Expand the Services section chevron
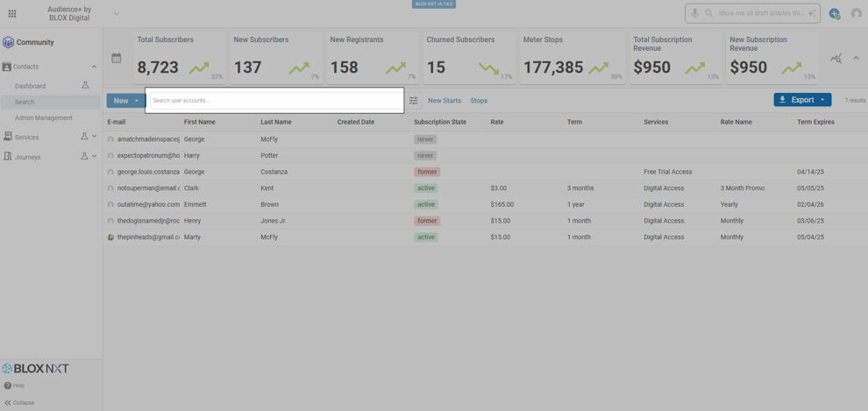This screenshot has width=868, height=411. coord(94,137)
